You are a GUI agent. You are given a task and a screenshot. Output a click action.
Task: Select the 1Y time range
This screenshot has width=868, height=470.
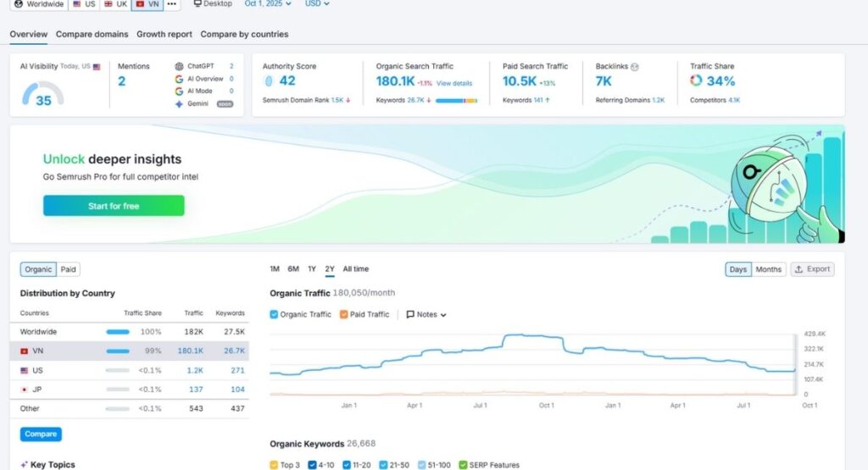pyautogui.click(x=312, y=269)
